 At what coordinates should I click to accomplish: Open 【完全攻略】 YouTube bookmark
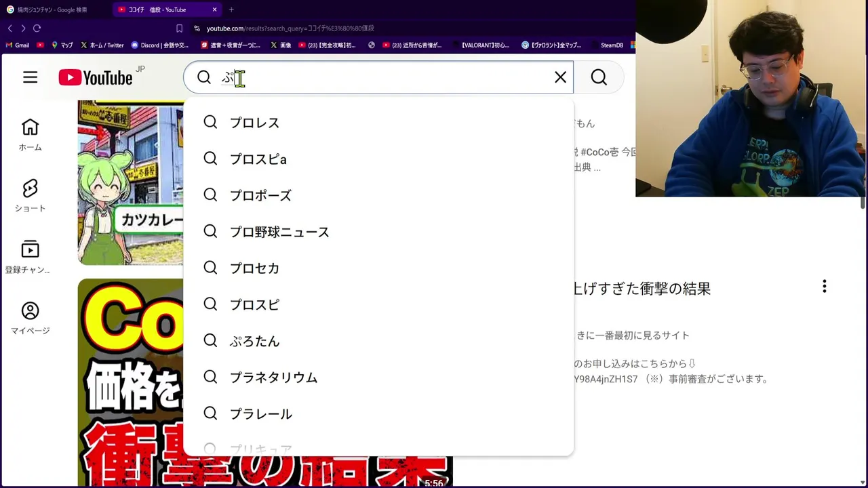point(326,45)
